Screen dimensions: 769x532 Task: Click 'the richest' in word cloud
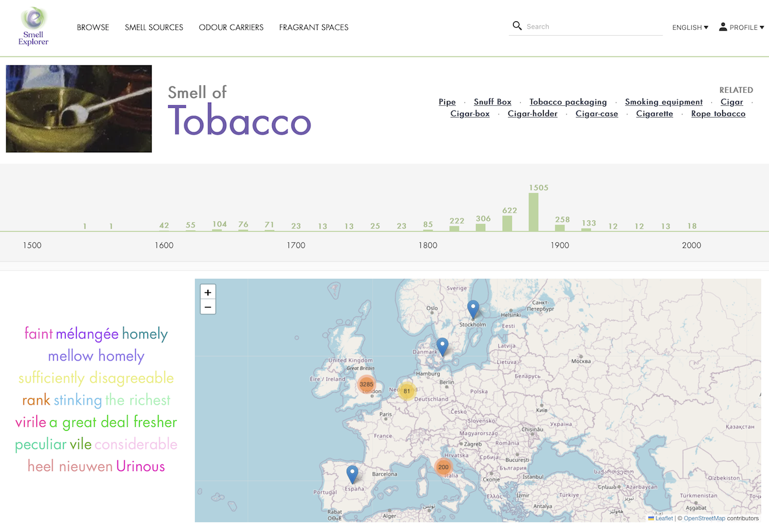click(x=138, y=400)
